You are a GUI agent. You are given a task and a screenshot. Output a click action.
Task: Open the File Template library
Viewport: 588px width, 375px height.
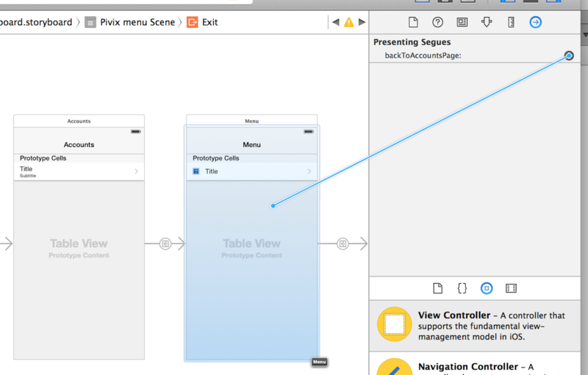pyautogui.click(x=437, y=288)
